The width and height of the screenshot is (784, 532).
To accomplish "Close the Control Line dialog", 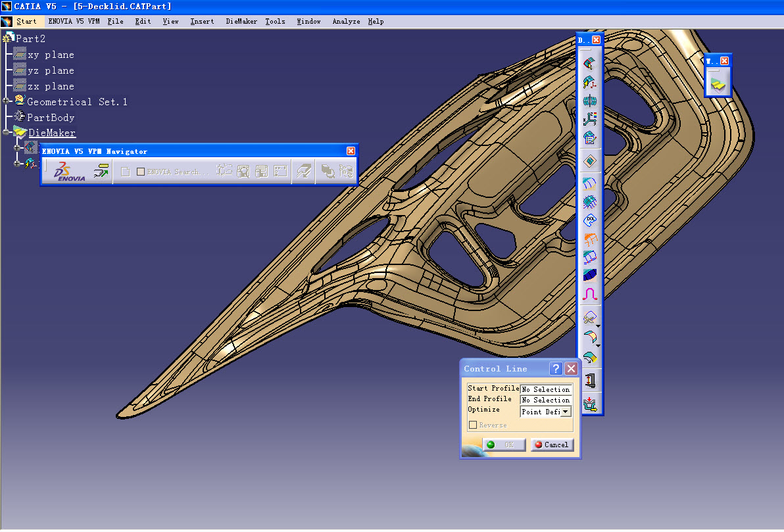I will pos(571,368).
